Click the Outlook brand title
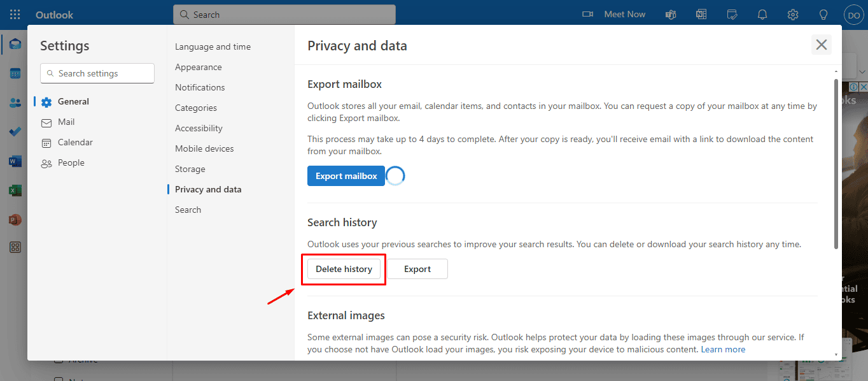 [x=54, y=14]
